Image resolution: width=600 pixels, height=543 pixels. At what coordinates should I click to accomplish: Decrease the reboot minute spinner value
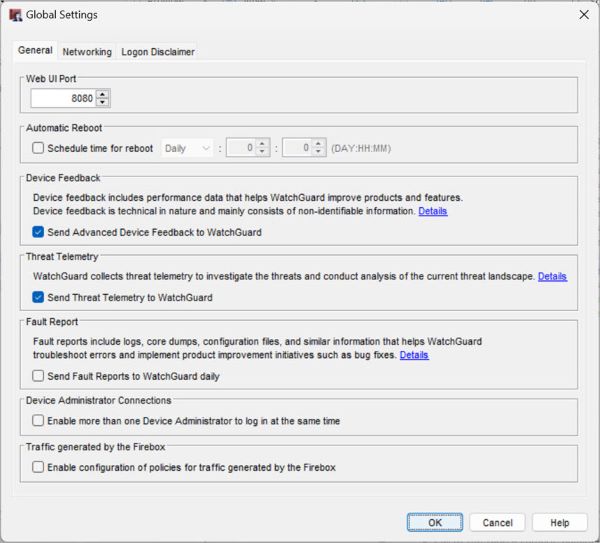(x=320, y=152)
